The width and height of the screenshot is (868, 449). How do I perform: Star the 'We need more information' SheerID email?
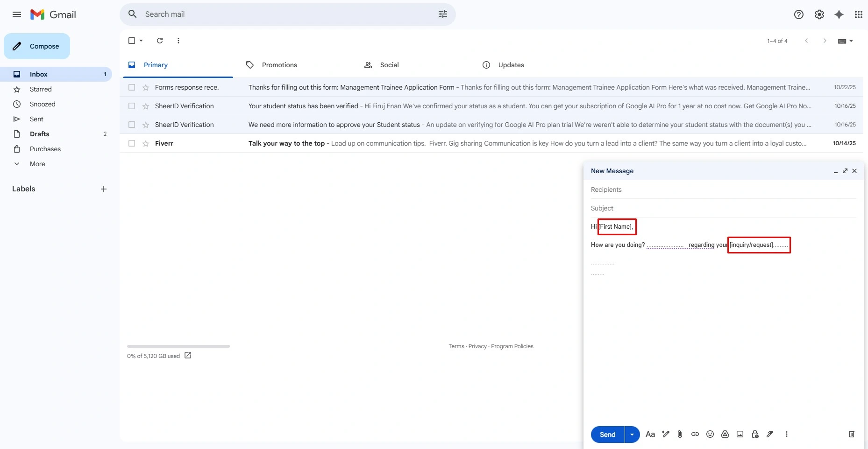click(x=146, y=125)
